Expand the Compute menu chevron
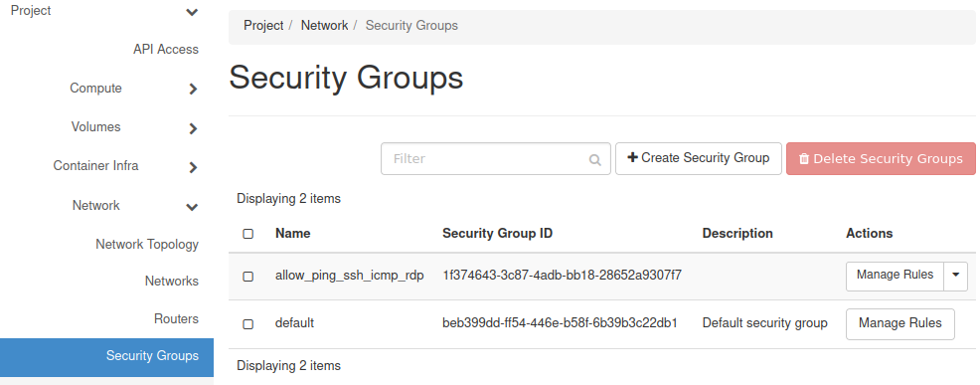This screenshot has width=980, height=385. click(x=193, y=89)
